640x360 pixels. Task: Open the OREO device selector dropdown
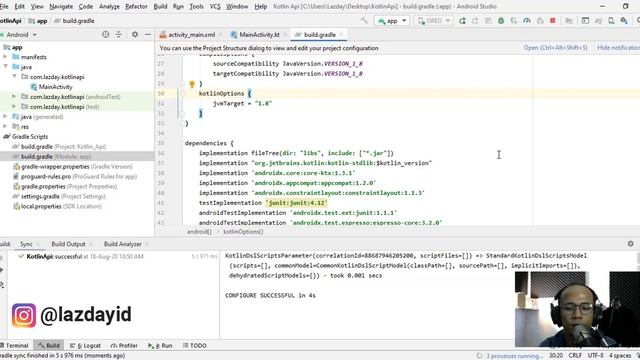pyautogui.click(x=433, y=20)
